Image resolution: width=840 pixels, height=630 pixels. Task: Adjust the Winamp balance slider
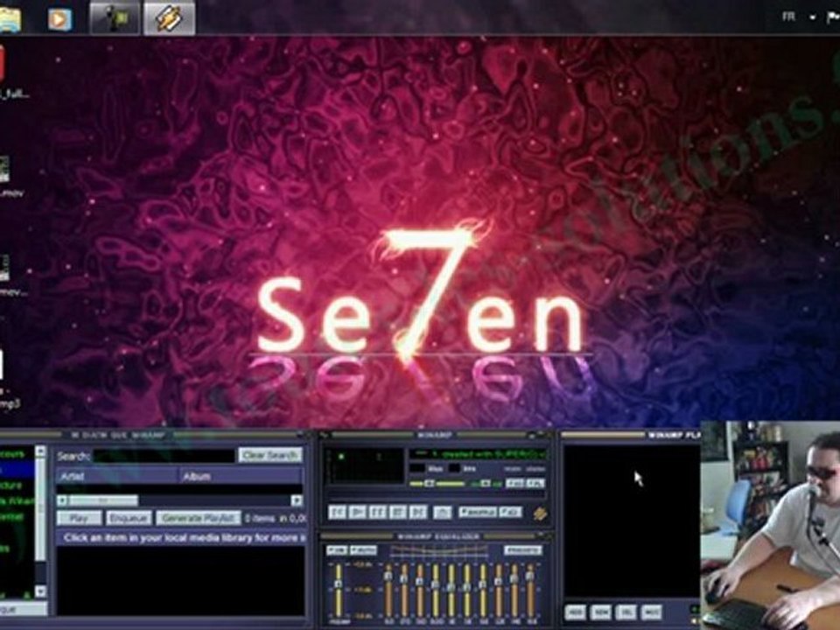point(486,484)
